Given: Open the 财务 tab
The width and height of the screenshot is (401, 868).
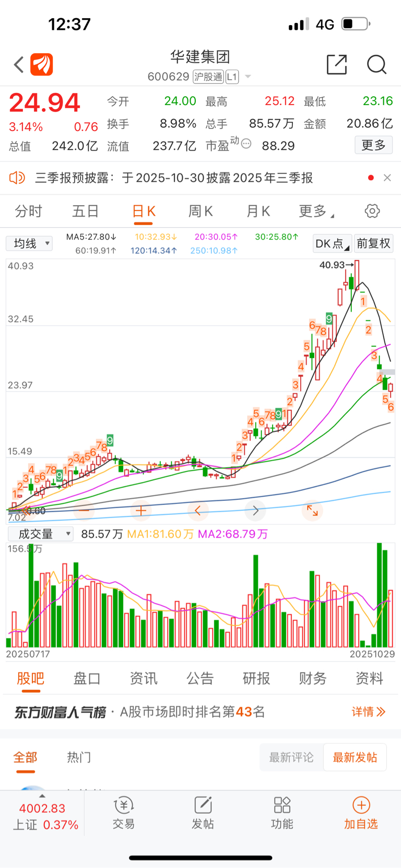Looking at the screenshot, I should click(x=313, y=678).
